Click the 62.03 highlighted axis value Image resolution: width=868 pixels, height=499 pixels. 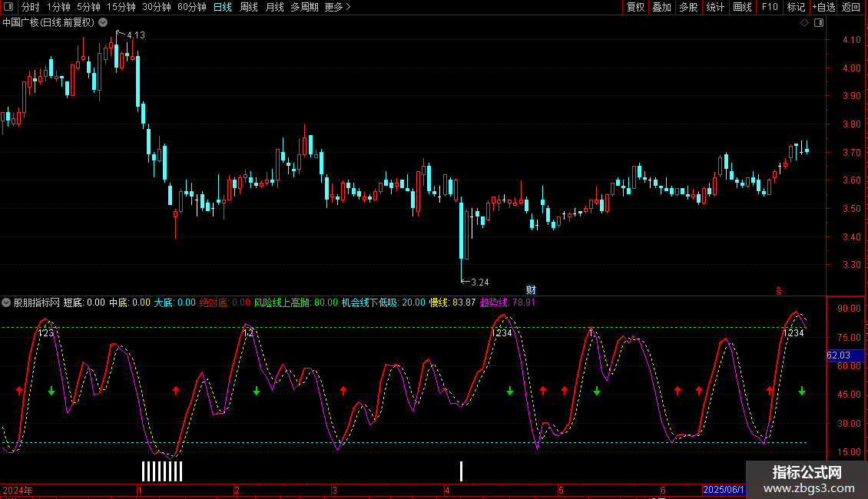coord(845,355)
